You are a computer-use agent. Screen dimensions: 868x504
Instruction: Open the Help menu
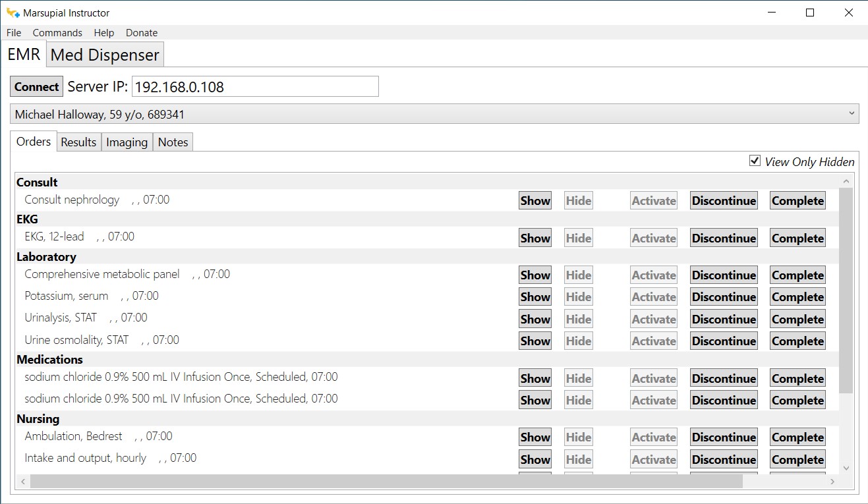103,32
